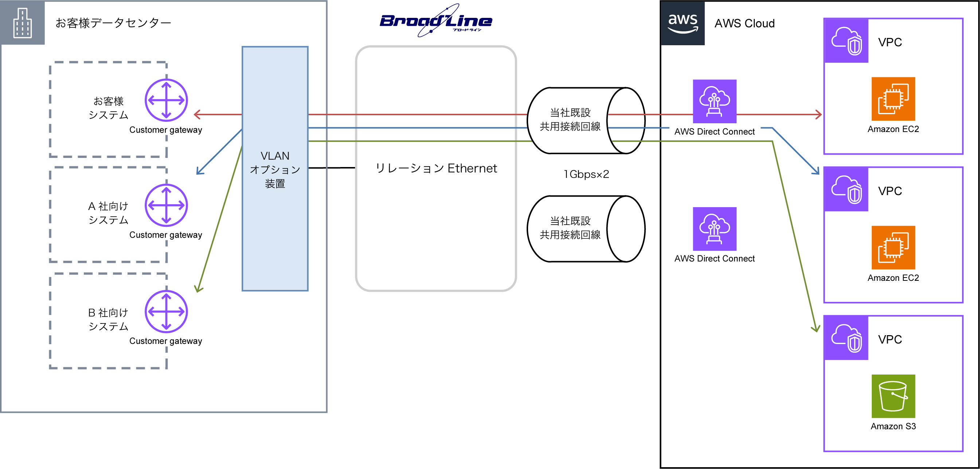The height and width of the screenshot is (469, 980).
Task: Click the VPC shield icon above Amazon S3
Action: pyautogui.click(x=847, y=338)
